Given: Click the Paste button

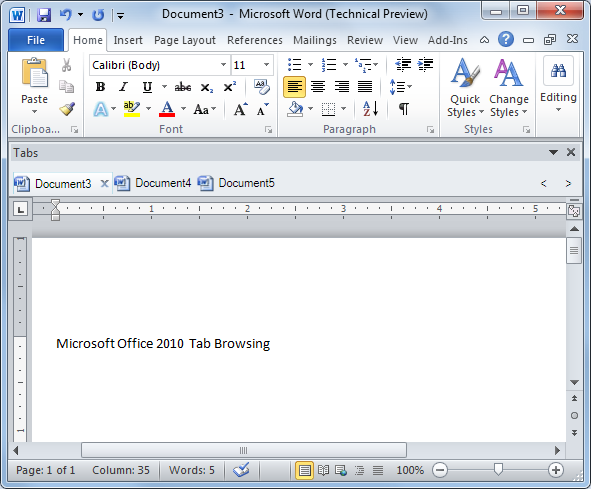Looking at the screenshot, I should [34, 86].
